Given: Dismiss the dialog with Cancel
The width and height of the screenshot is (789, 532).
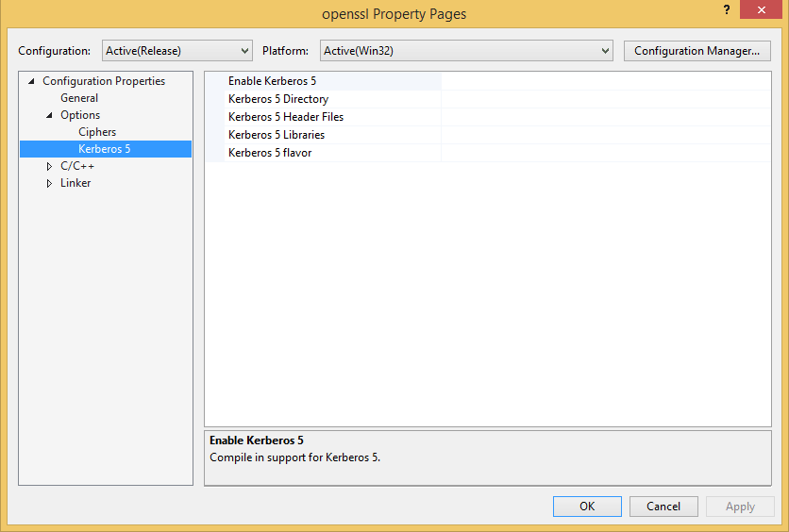Looking at the screenshot, I should (663, 507).
